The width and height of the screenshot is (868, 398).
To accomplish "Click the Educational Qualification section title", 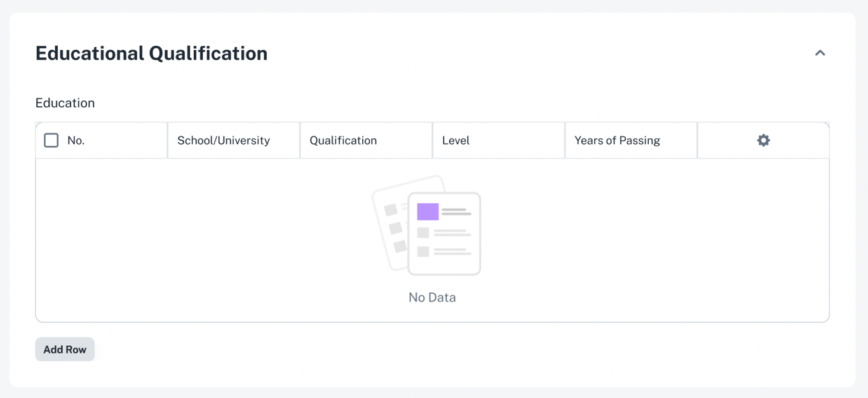I will [151, 53].
